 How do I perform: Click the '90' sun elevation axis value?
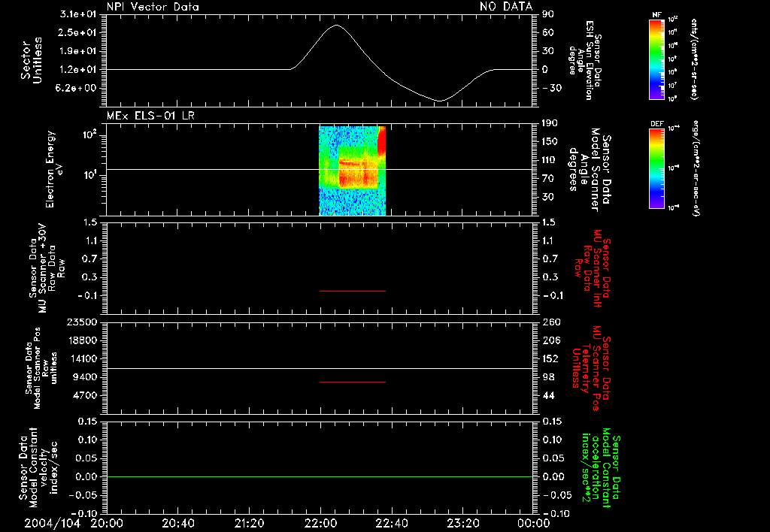coord(548,14)
